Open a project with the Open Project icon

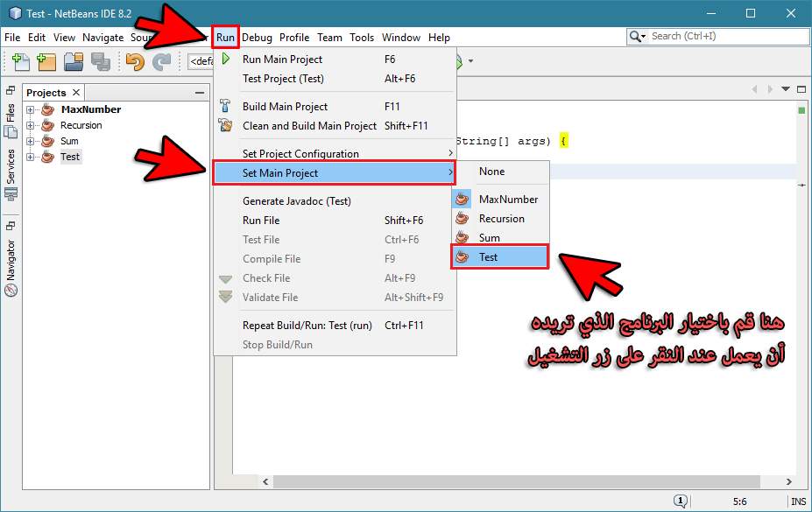[74, 61]
